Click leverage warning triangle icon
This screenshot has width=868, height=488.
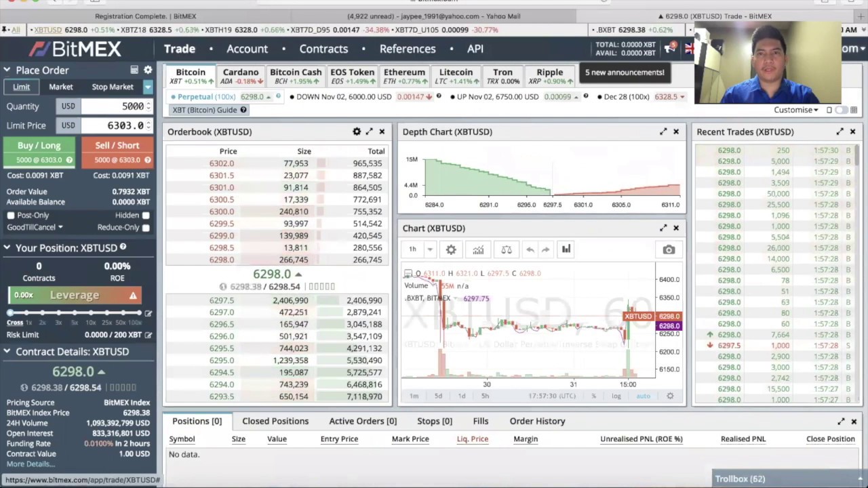133,296
